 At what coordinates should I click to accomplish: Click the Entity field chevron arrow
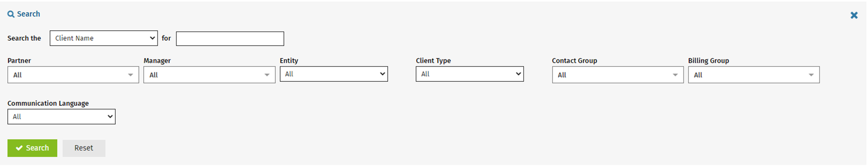[383, 74]
